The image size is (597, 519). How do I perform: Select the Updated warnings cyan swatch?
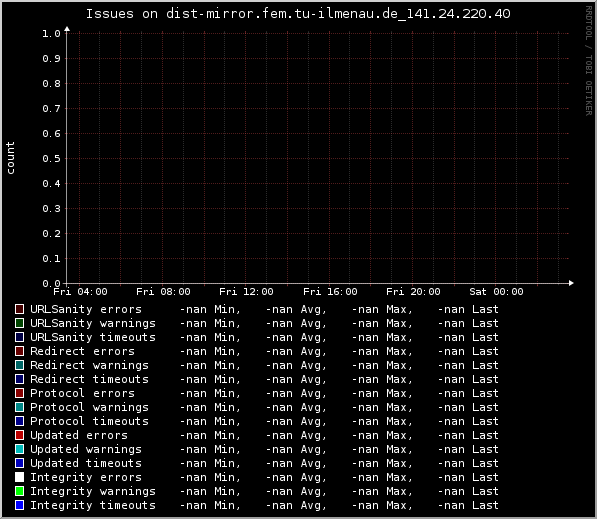tap(19, 449)
